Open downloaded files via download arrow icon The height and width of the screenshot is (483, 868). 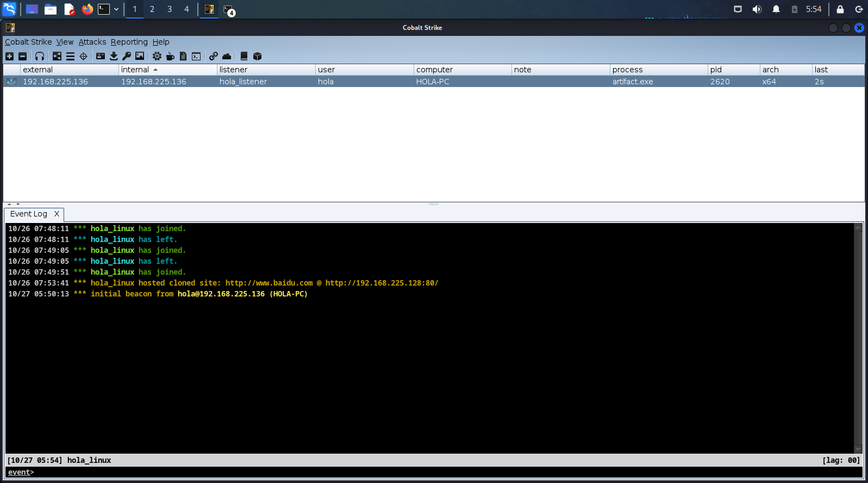114,56
